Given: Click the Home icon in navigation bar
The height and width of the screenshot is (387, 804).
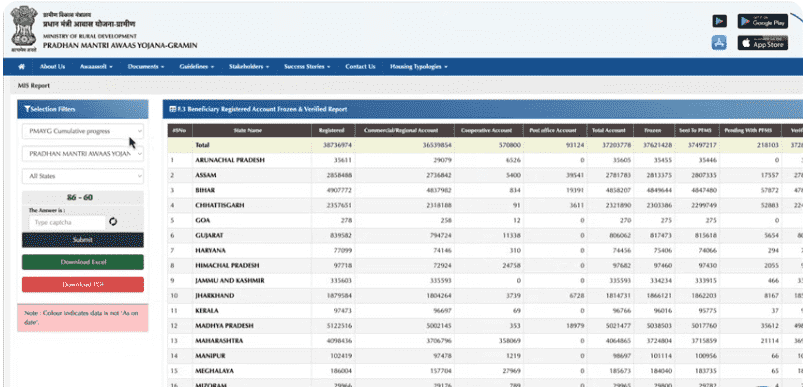Looking at the screenshot, I should click(x=22, y=67).
